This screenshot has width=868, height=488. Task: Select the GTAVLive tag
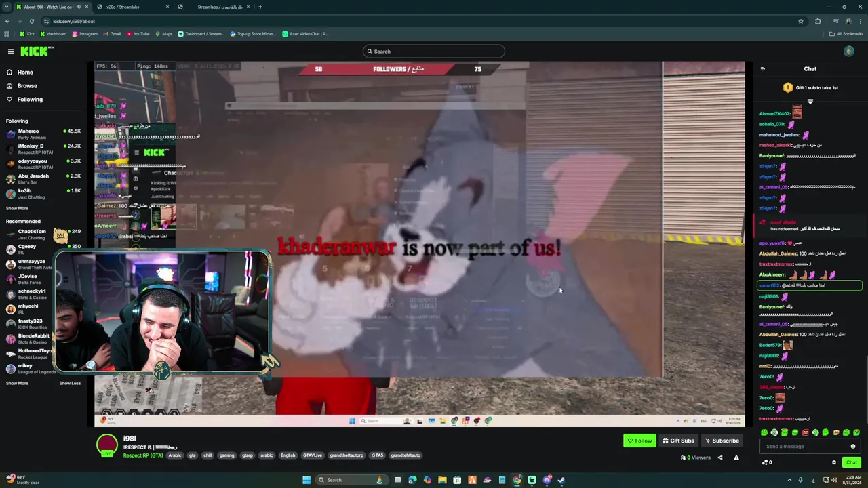(312, 455)
